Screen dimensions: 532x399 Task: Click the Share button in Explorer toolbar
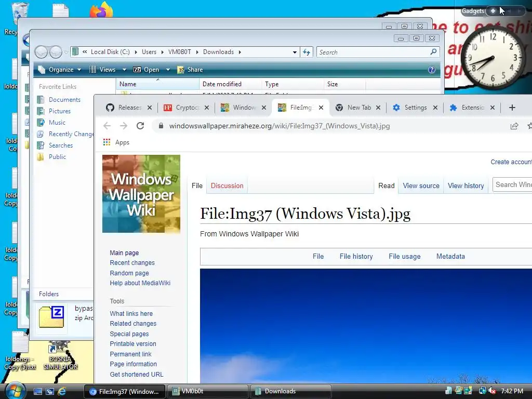click(x=190, y=70)
